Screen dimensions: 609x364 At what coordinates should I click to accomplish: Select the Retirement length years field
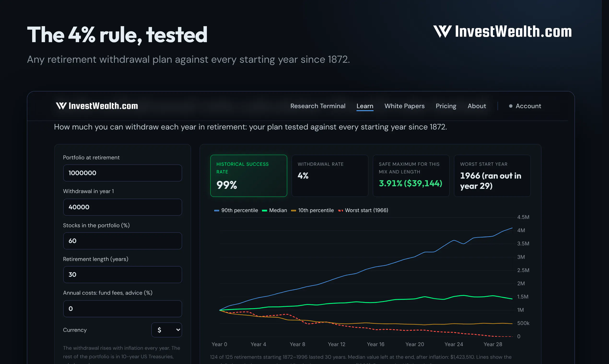[123, 274]
